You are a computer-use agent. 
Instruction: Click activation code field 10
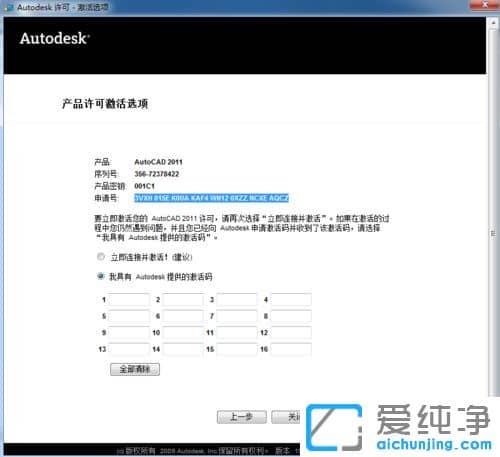pos(183,332)
